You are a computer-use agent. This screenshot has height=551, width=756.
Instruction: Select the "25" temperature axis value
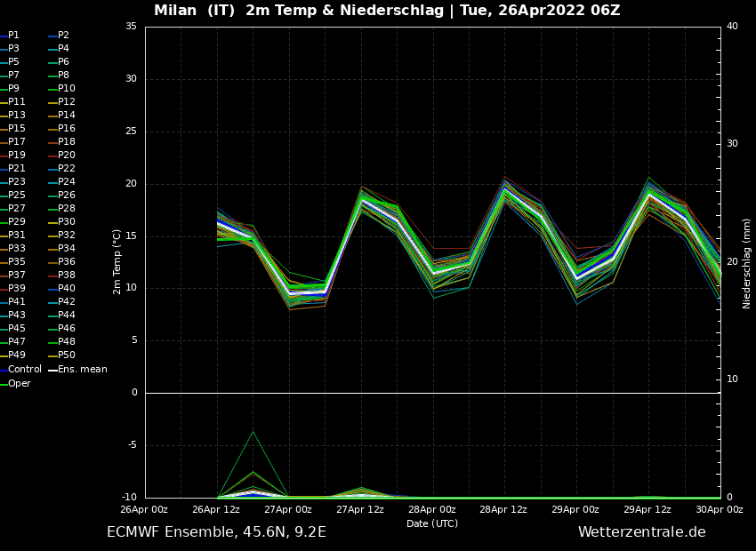[131, 132]
